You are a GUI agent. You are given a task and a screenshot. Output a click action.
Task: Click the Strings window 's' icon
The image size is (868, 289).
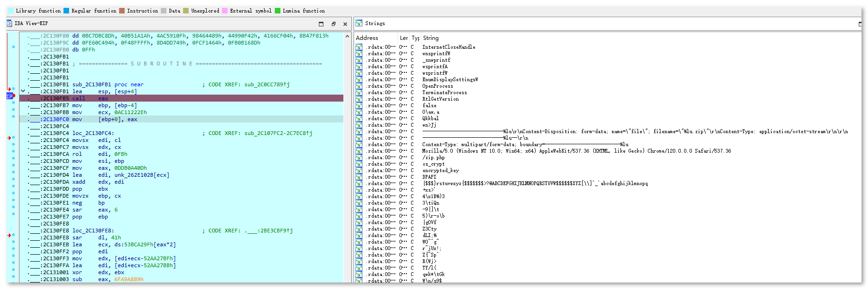pos(359,23)
